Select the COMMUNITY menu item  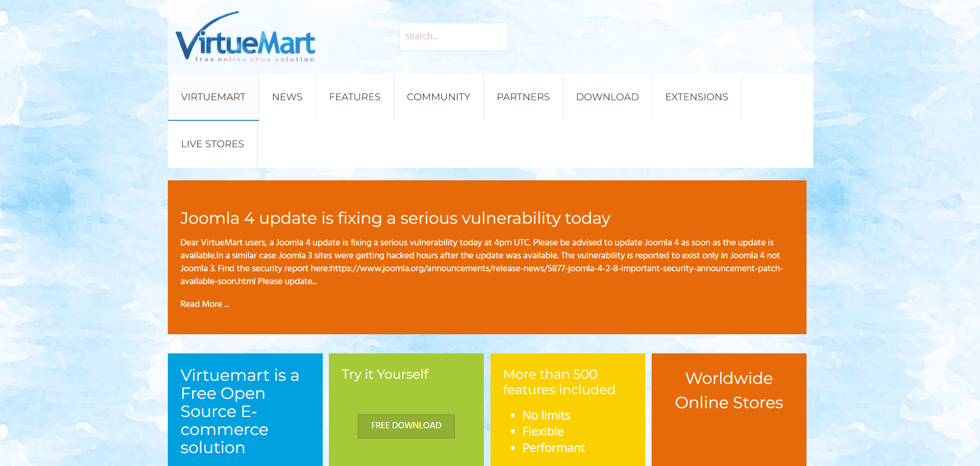point(438,97)
